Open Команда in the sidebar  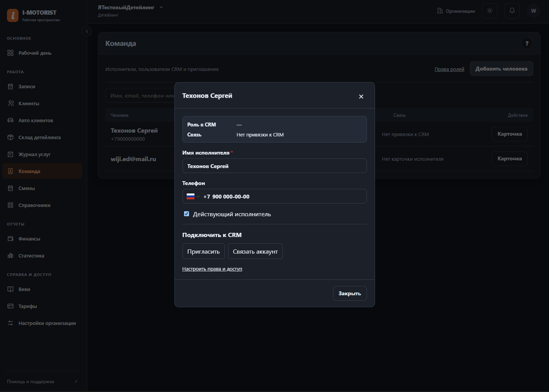pyautogui.click(x=42, y=171)
